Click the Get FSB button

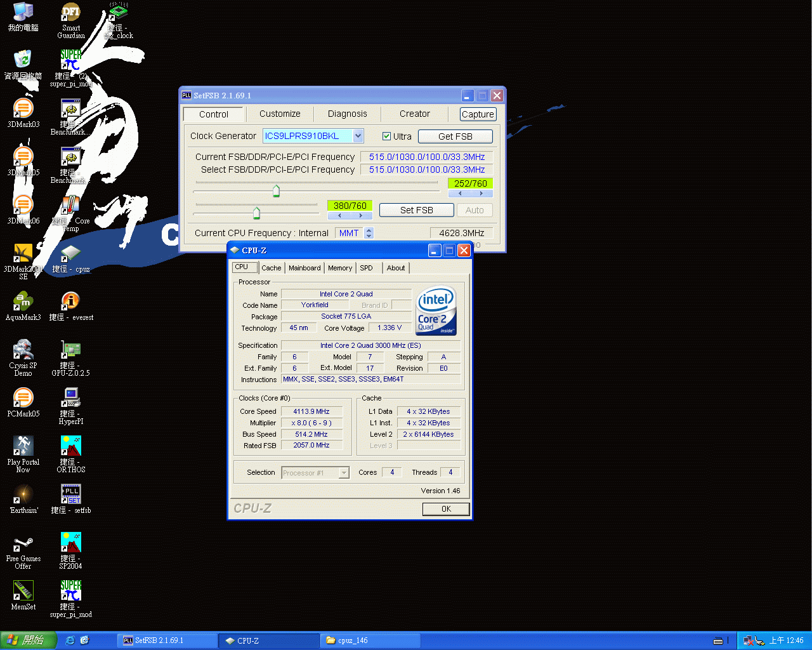[x=455, y=136]
